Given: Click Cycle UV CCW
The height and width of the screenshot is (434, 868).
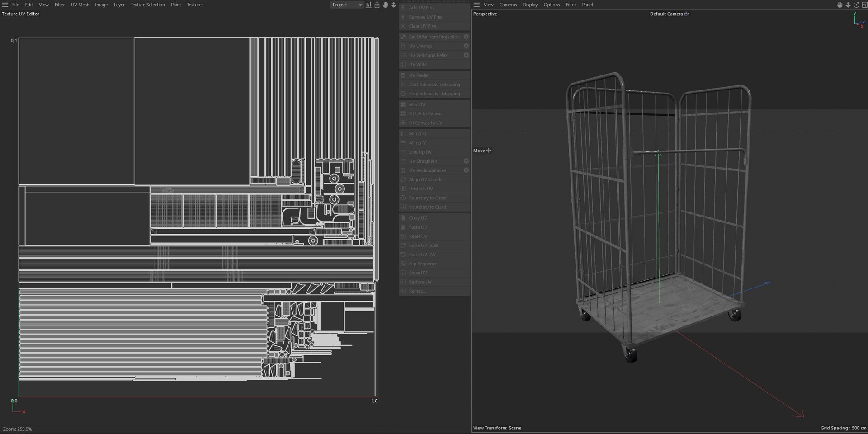Looking at the screenshot, I should pyautogui.click(x=434, y=245).
